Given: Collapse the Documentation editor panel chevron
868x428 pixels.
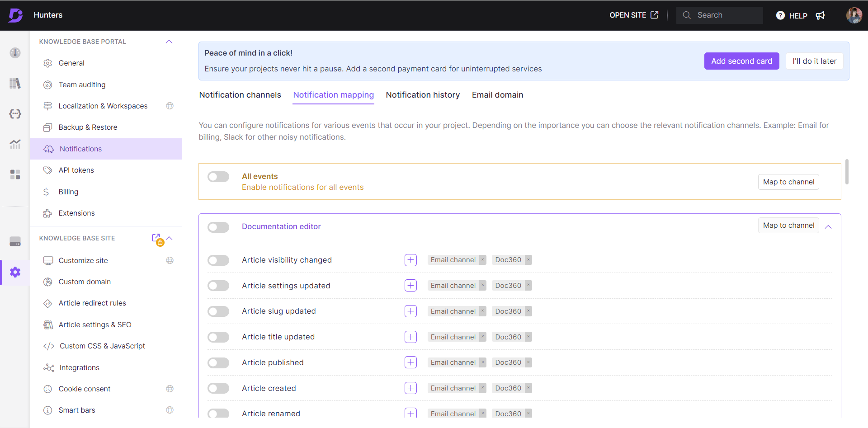Looking at the screenshot, I should 828,227.
